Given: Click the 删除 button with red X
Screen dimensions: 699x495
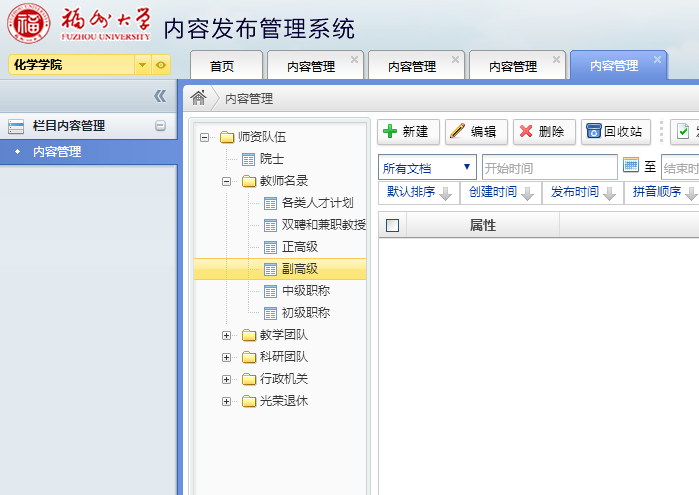Looking at the screenshot, I should [542, 132].
